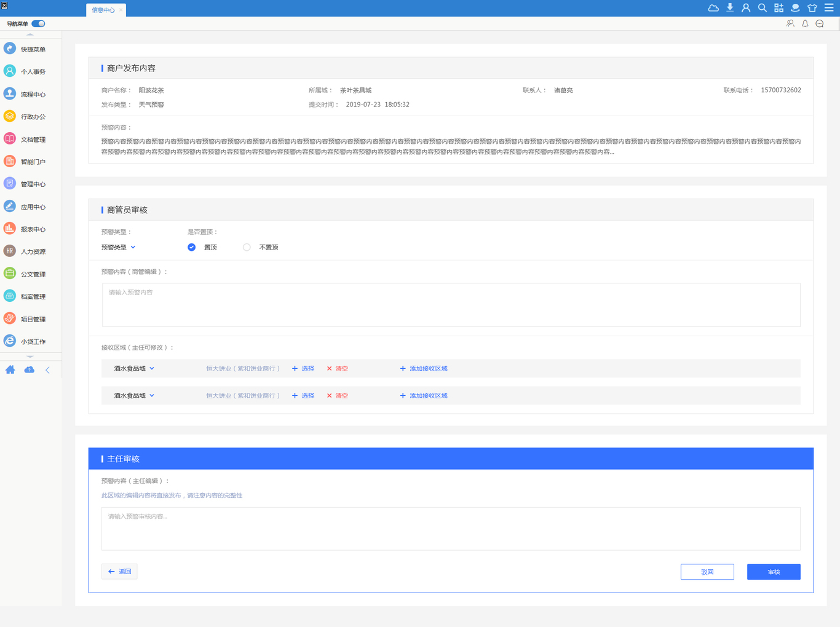840x627 pixels.
Task: Focus the 主任编辑 review content textarea
Action: point(451,529)
